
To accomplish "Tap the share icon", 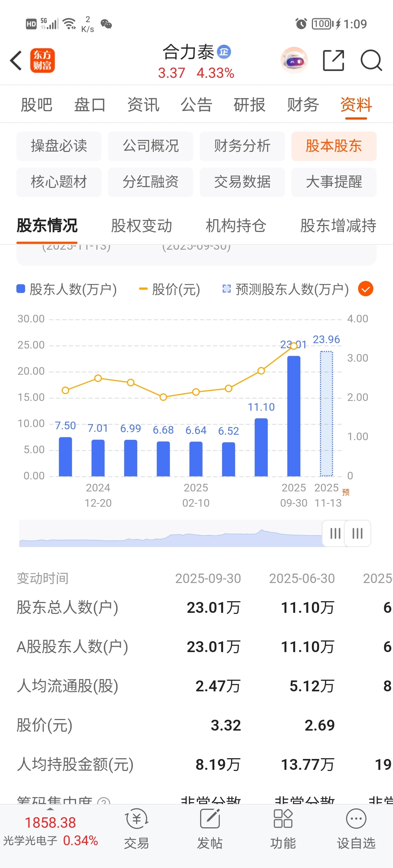I will (333, 60).
